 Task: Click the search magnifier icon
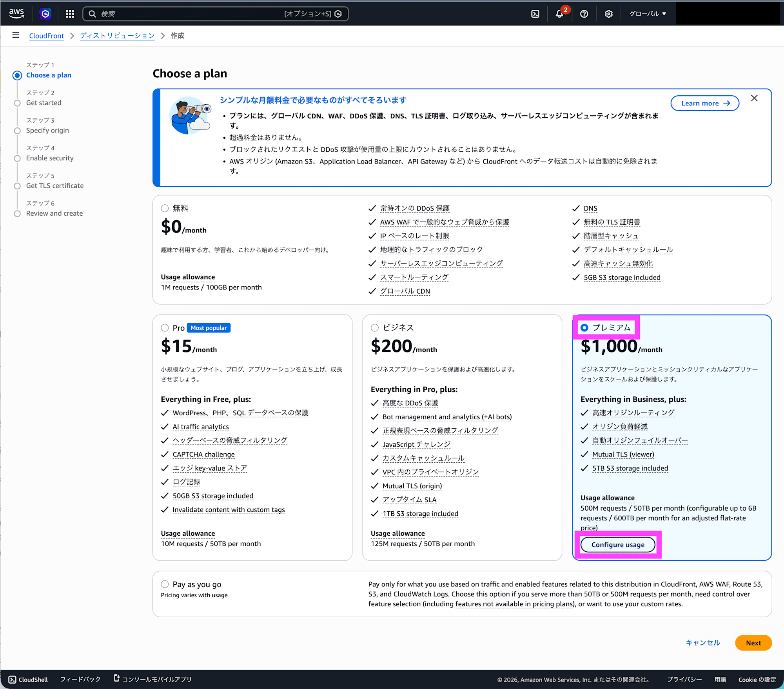pos(92,14)
